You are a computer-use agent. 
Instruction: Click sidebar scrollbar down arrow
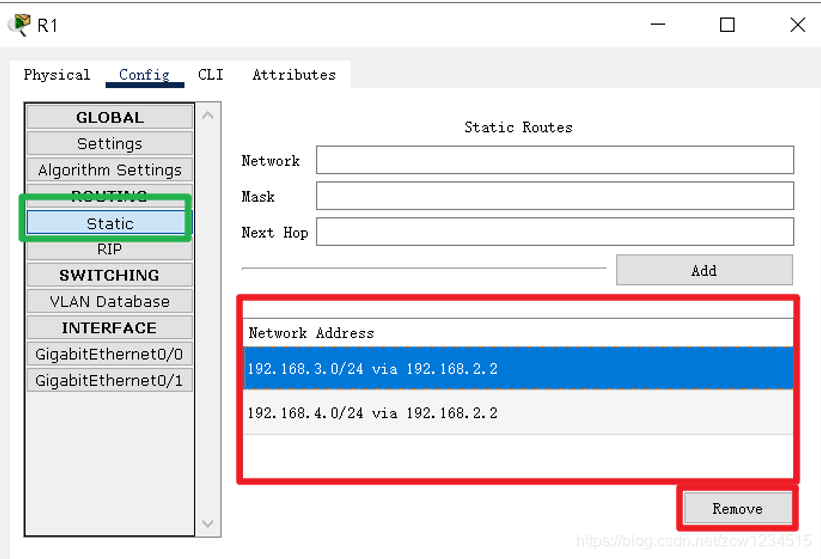[208, 523]
